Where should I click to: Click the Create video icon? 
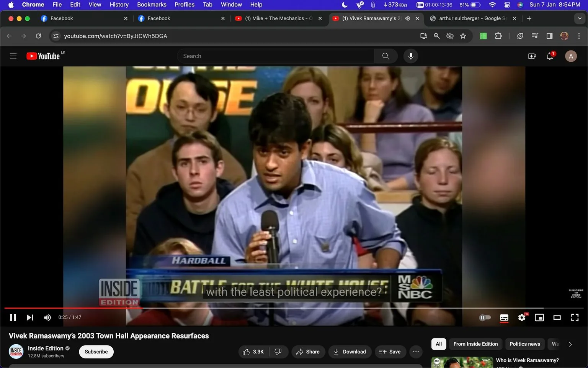point(532,56)
